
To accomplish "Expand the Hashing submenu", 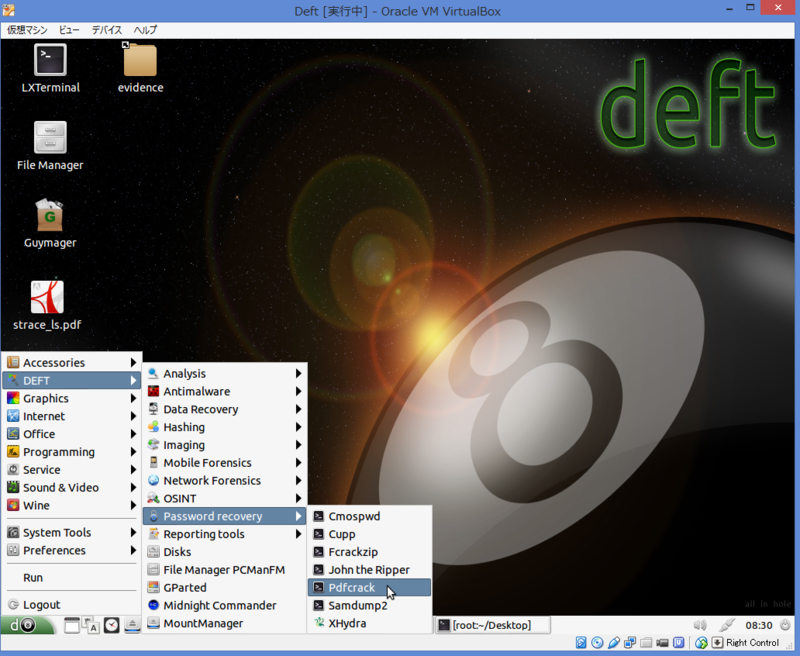I will [x=224, y=427].
